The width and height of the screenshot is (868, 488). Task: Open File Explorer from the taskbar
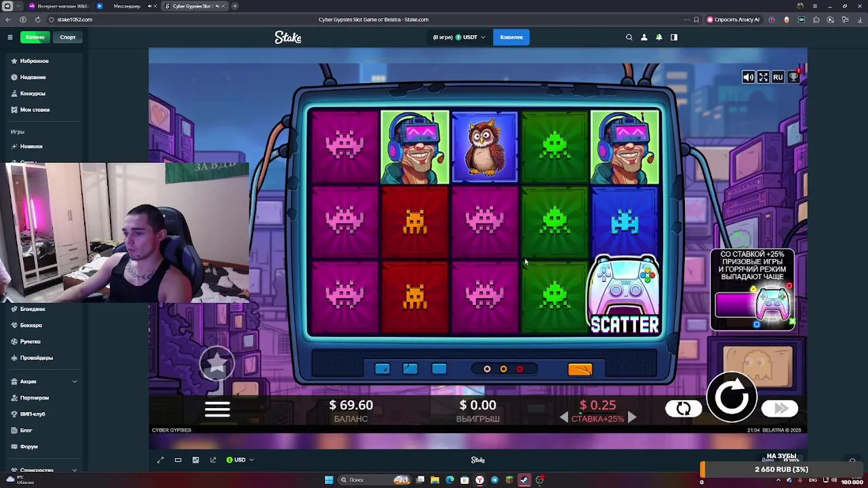[x=435, y=480]
